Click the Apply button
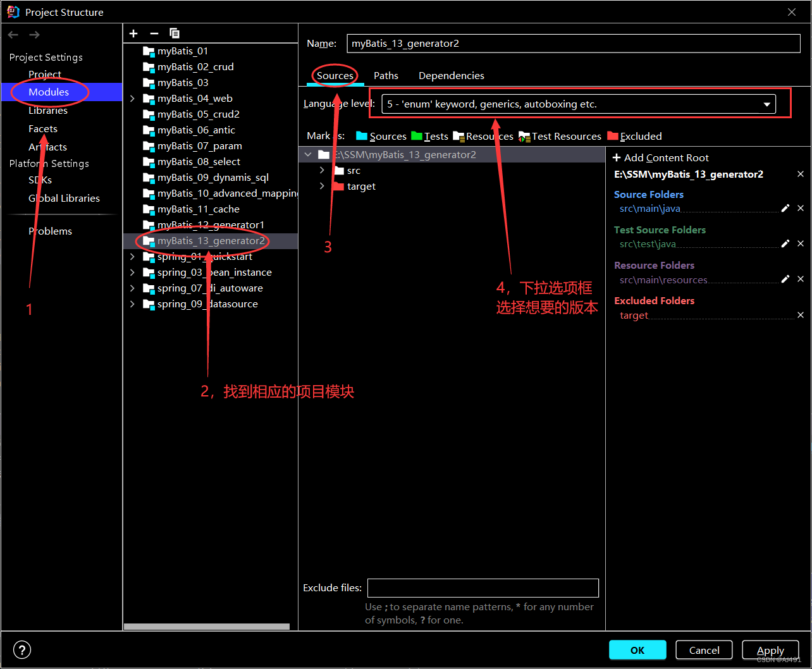This screenshot has height=669, width=812. (770, 649)
